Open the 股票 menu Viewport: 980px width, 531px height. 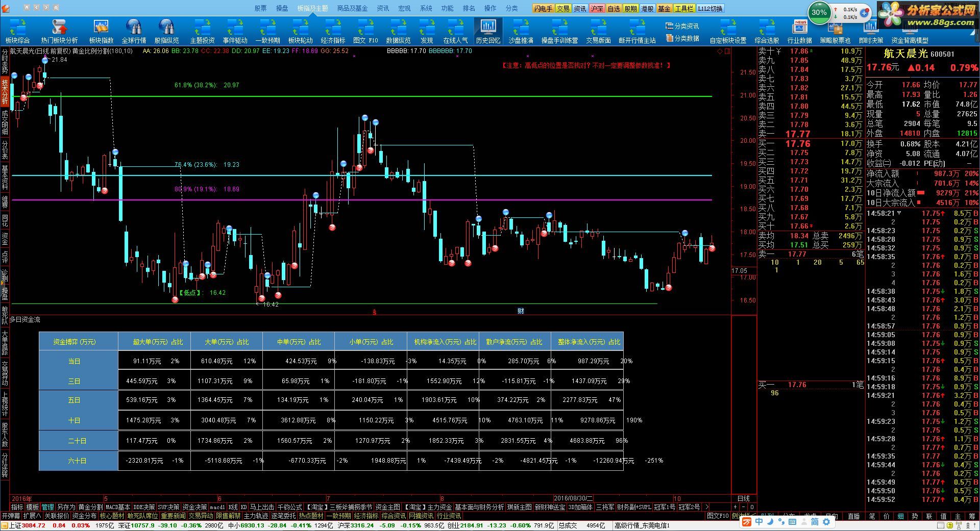(x=260, y=8)
